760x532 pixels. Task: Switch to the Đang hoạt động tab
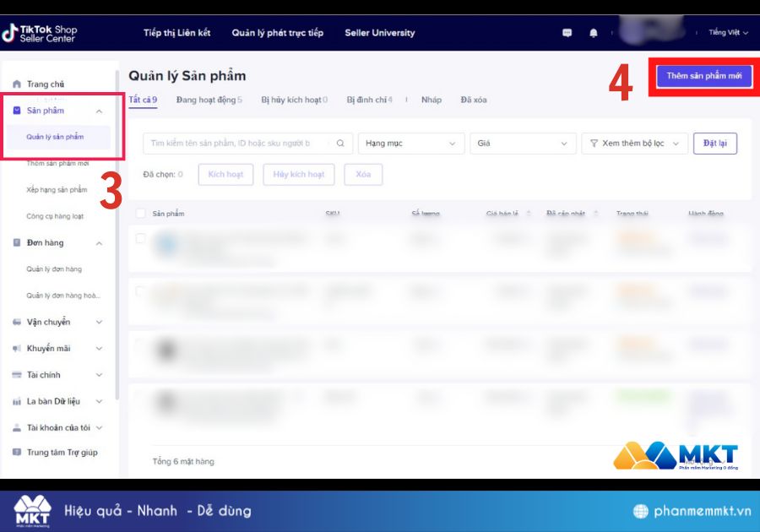pos(209,100)
